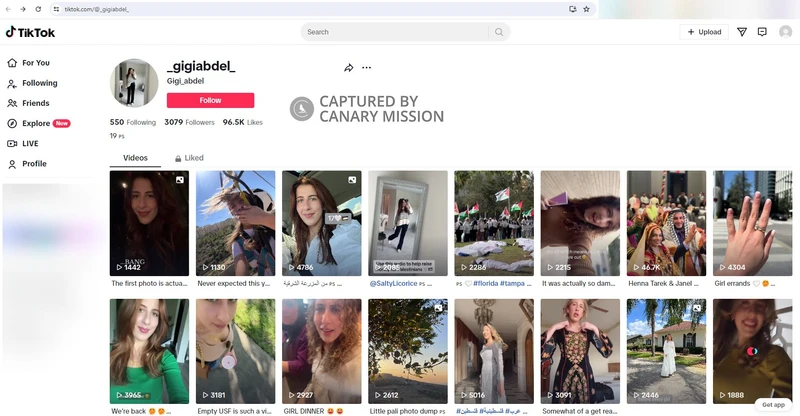This screenshot has height=416, width=800.
Task: Open white dress video with 2446 views
Action: coord(666,351)
